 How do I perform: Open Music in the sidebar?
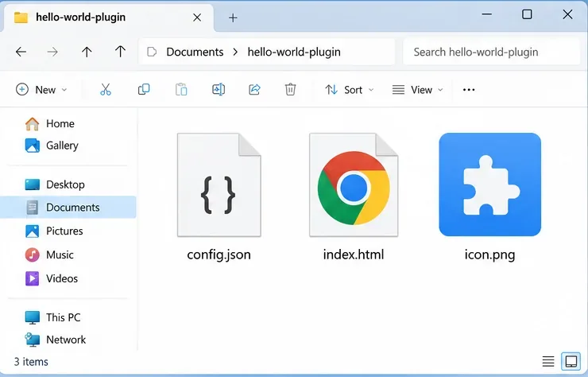[49, 255]
